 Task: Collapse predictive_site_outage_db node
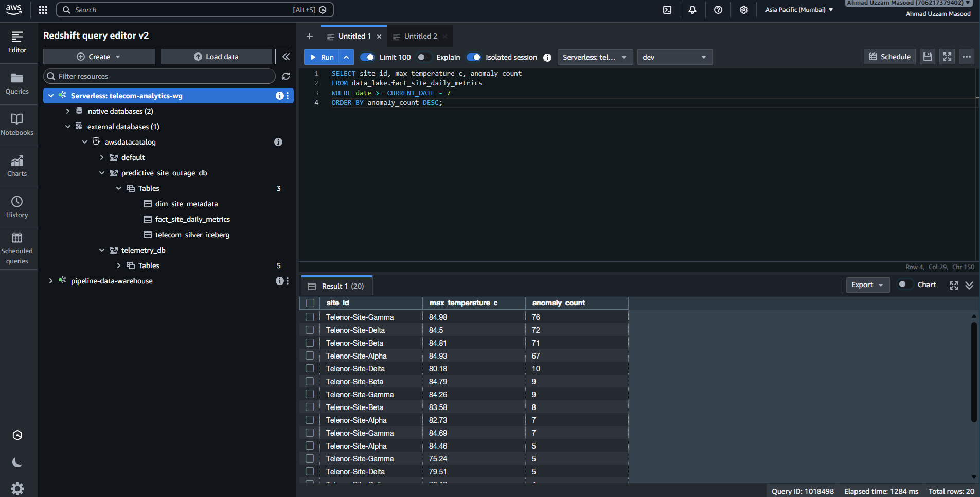click(x=102, y=173)
